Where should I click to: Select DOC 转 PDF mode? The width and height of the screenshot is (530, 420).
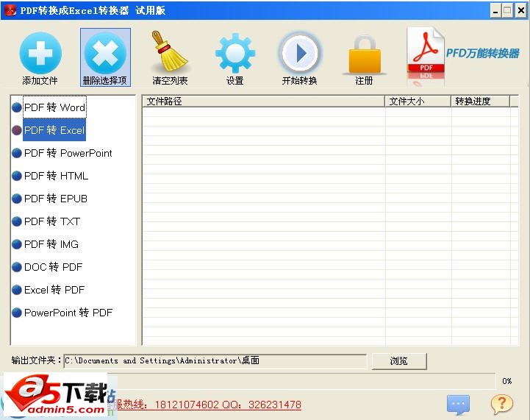click(54, 267)
